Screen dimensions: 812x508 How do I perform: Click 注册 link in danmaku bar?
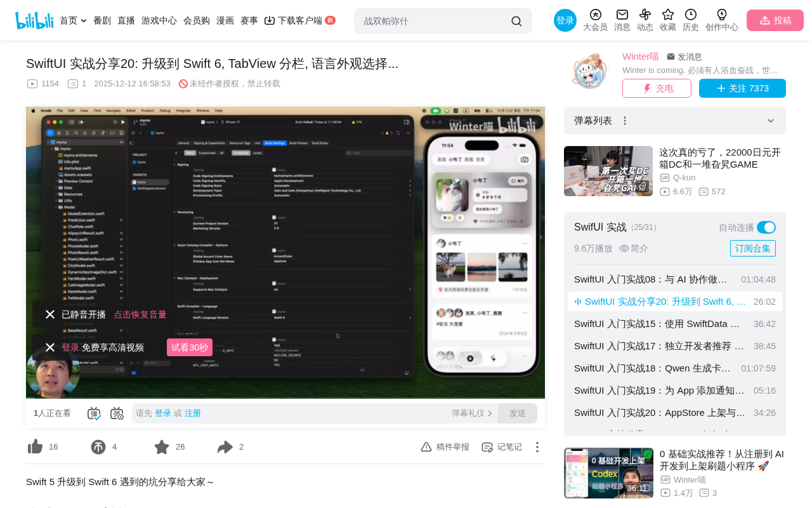click(193, 413)
